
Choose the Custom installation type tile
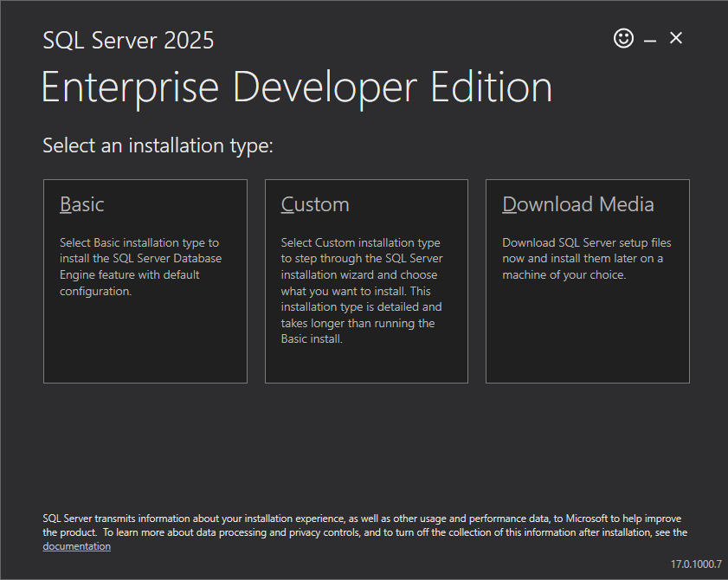366,281
